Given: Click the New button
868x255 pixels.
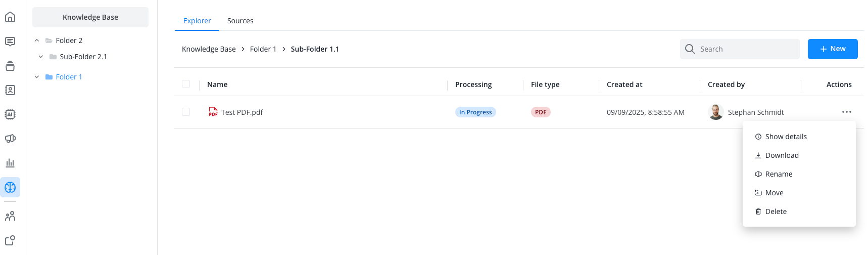Looking at the screenshot, I should pos(832,49).
